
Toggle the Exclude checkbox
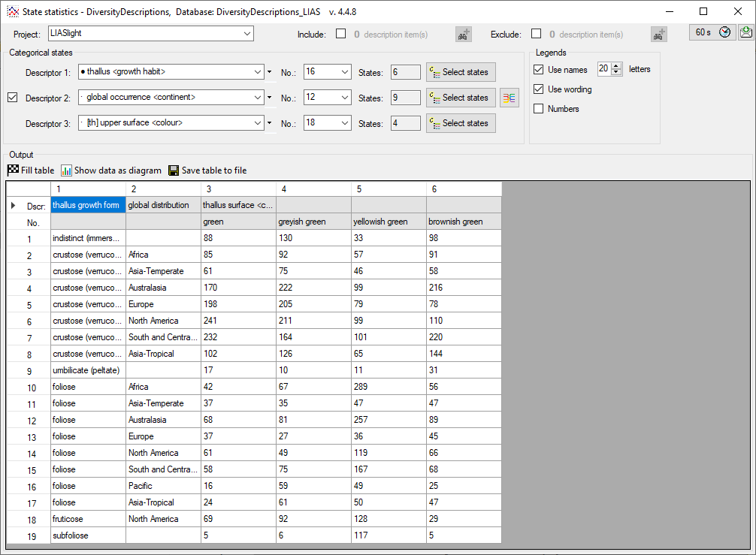tap(536, 34)
